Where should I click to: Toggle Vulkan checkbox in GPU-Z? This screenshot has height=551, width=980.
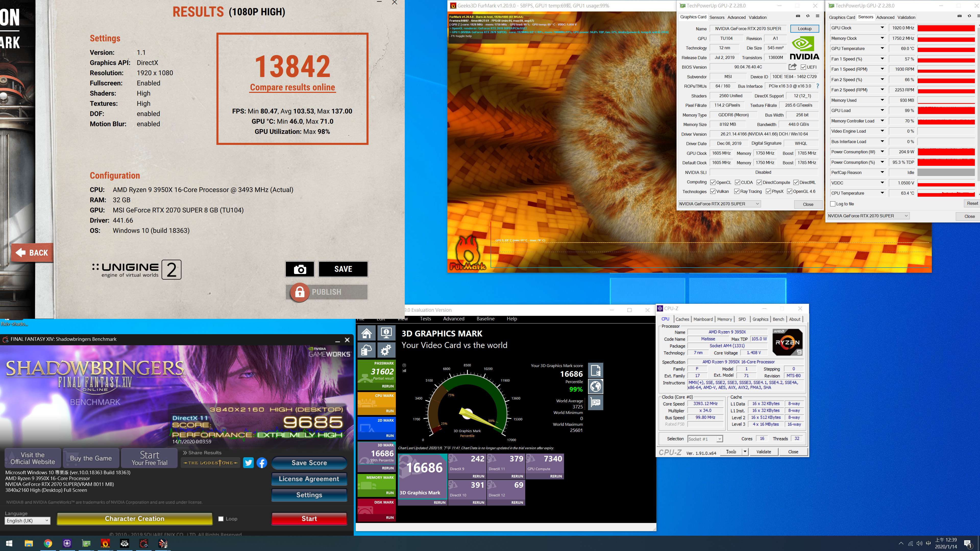[x=713, y=191]
